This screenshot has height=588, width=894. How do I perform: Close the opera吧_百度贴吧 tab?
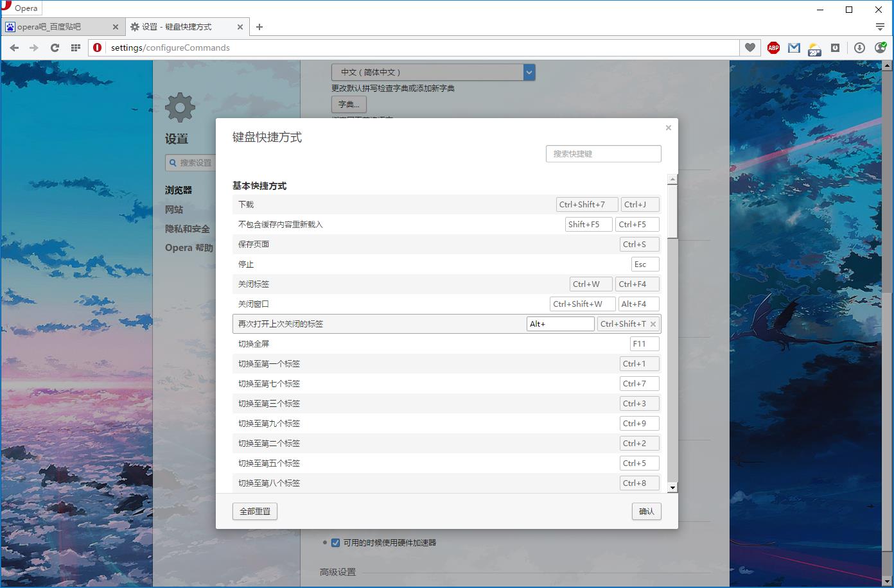[x=116, y=27]
